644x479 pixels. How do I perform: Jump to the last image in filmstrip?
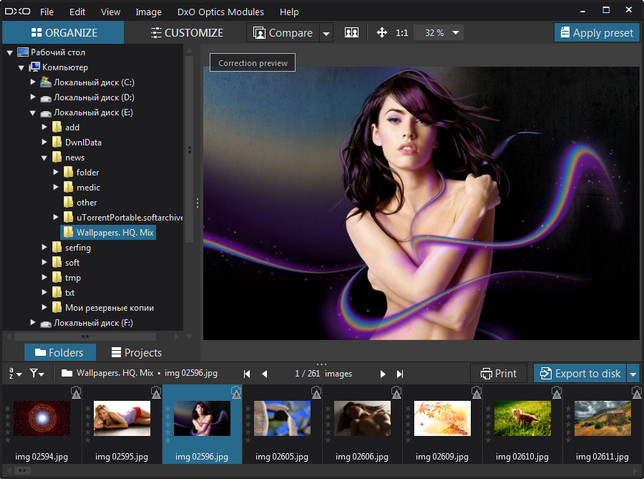click(400, 373)
